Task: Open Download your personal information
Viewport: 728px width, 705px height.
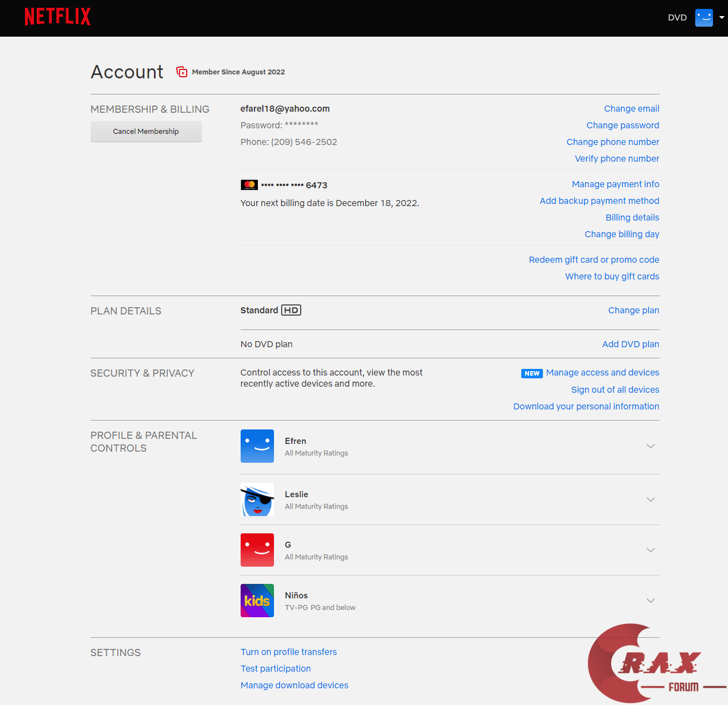Action: [586, 407]
